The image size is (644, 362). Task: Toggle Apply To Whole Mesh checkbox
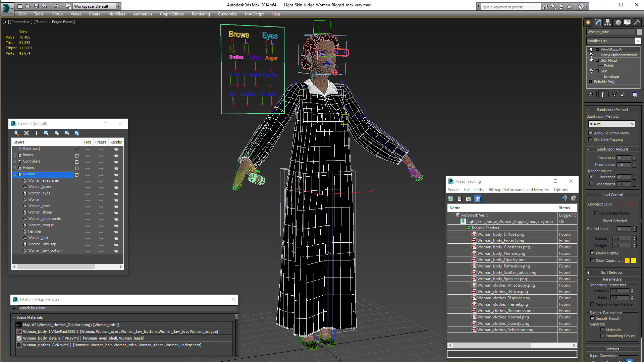(x=591, y=133)
